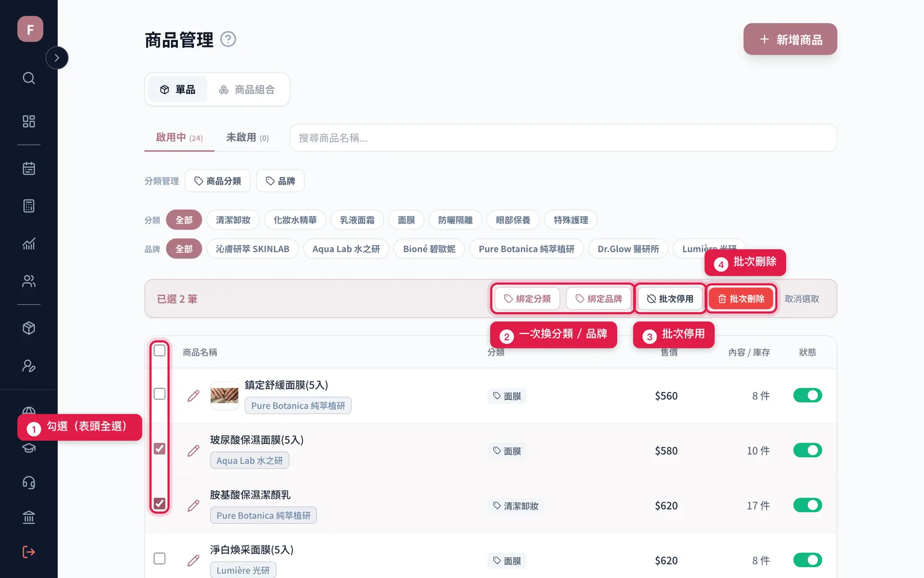Screen dimensions: 924x578
Task: Select the 啟用中 (24) tab
Action: click(x=179, y=138)
